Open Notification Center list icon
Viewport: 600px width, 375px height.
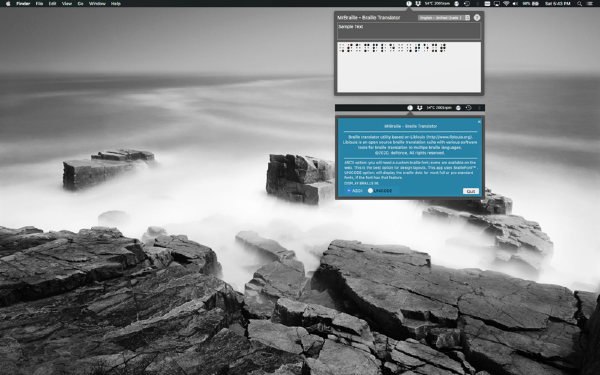[590, 3]
